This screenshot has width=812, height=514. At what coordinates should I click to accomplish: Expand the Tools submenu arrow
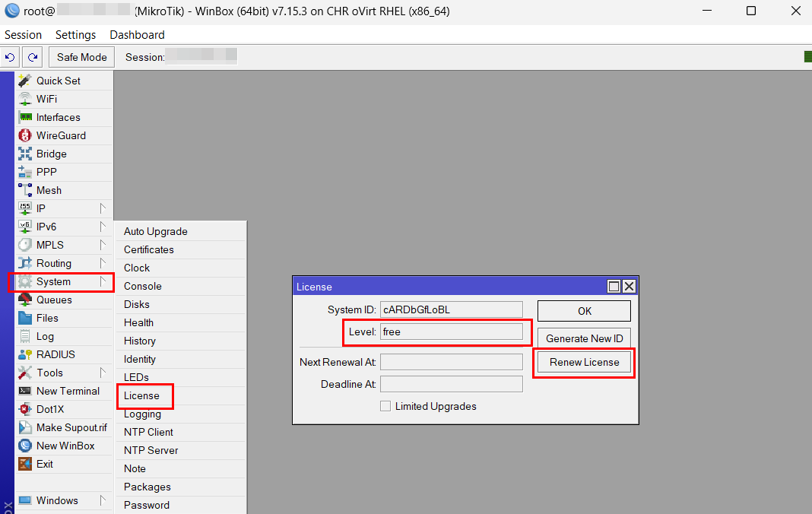coord(103,373)
